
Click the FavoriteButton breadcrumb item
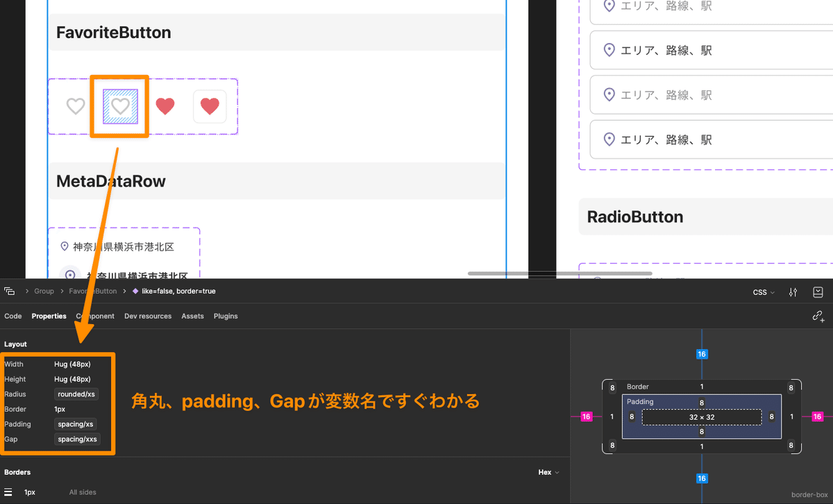pyautogui.click(x=93, y=292)
